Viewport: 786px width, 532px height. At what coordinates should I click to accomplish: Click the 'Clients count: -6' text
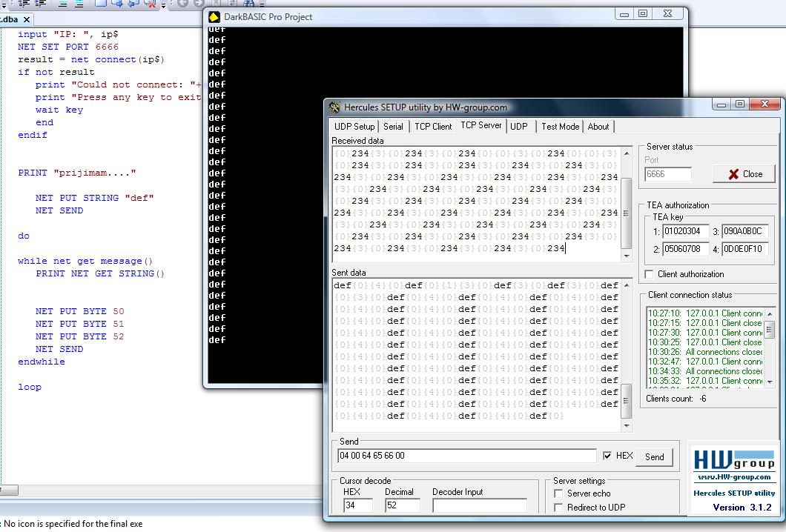click(676, 398)
